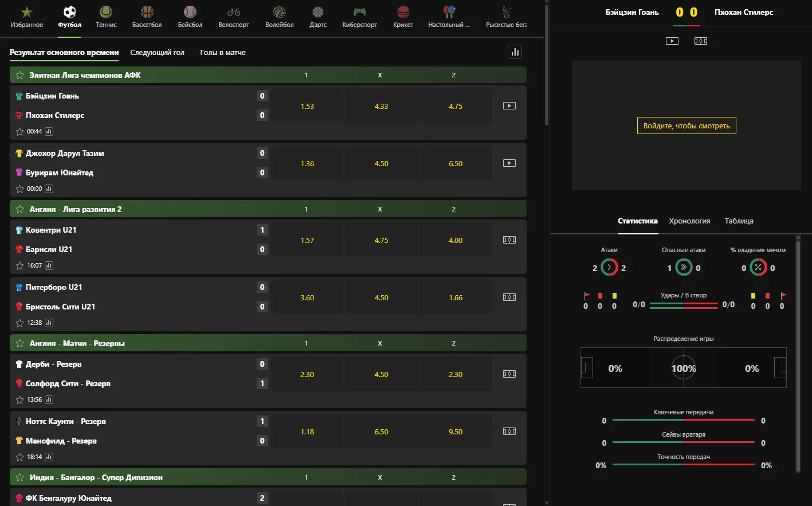Click the main page vertical scrollbar
Screen dimensions: 812x506
click(547, 64)
